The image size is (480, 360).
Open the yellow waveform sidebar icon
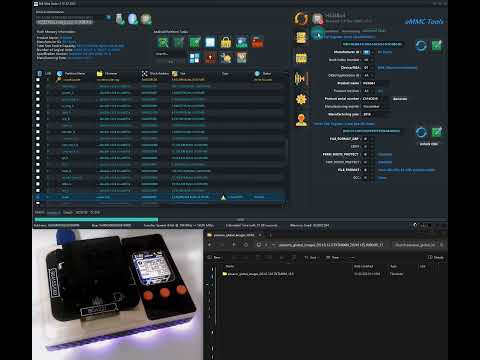coord(301,79)
